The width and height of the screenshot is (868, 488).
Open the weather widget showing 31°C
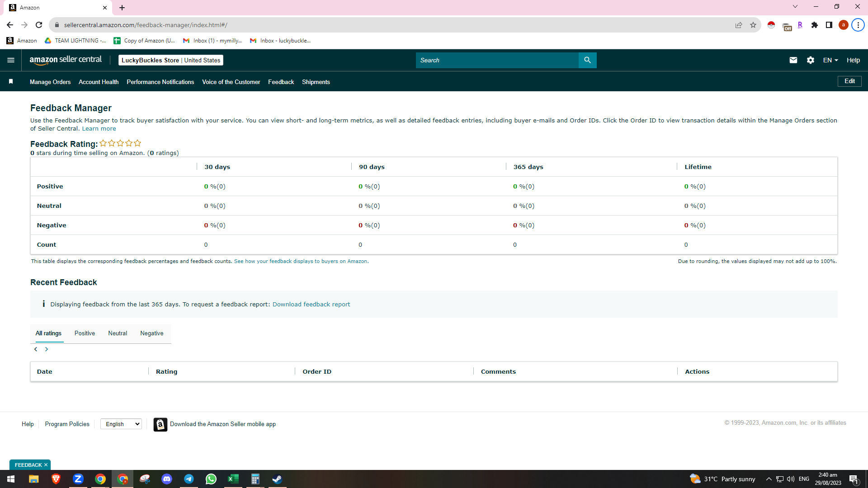point(722,479)
